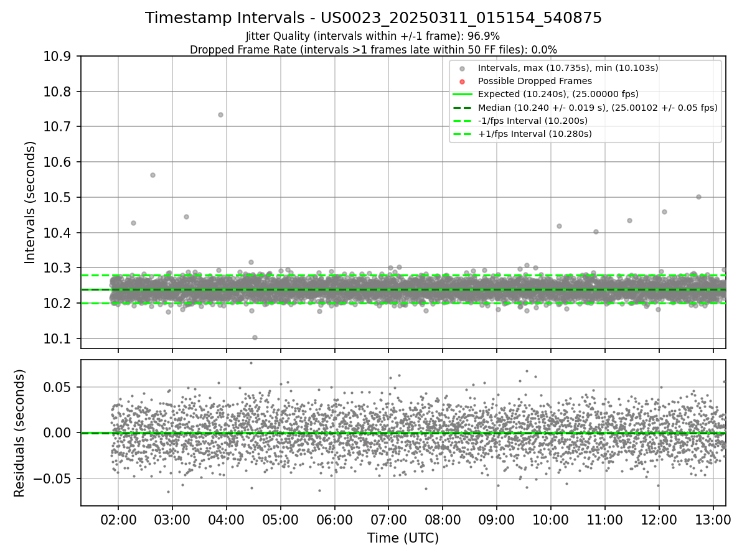
Task: Click the 10.2 y-axis tick label
Action: [59, 304]
